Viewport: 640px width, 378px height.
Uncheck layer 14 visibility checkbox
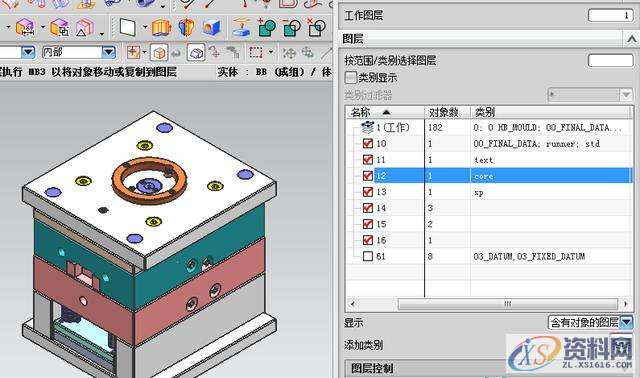[368, 208]
